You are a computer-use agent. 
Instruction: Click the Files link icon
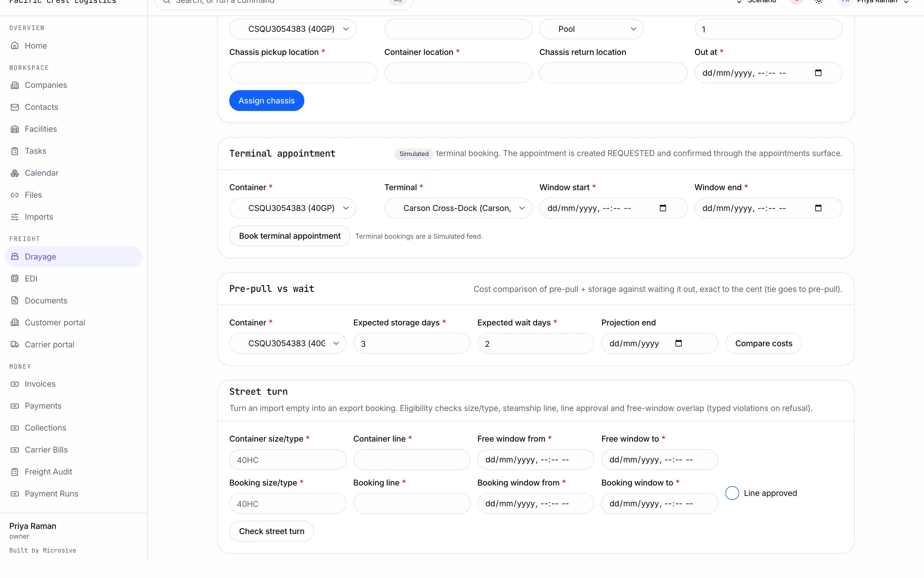(14, 195)
